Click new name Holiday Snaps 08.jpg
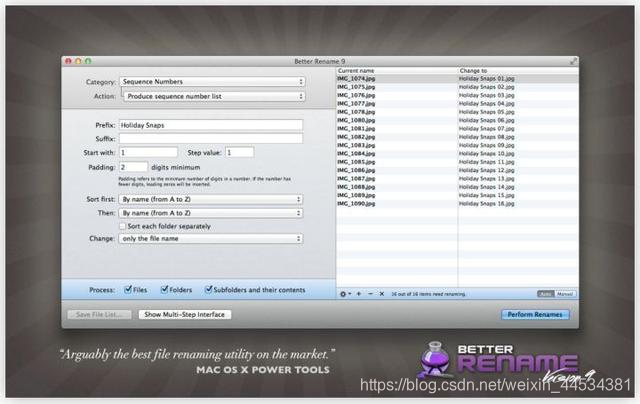The height and width of the screenshot is (404, 640). [487, 137]
